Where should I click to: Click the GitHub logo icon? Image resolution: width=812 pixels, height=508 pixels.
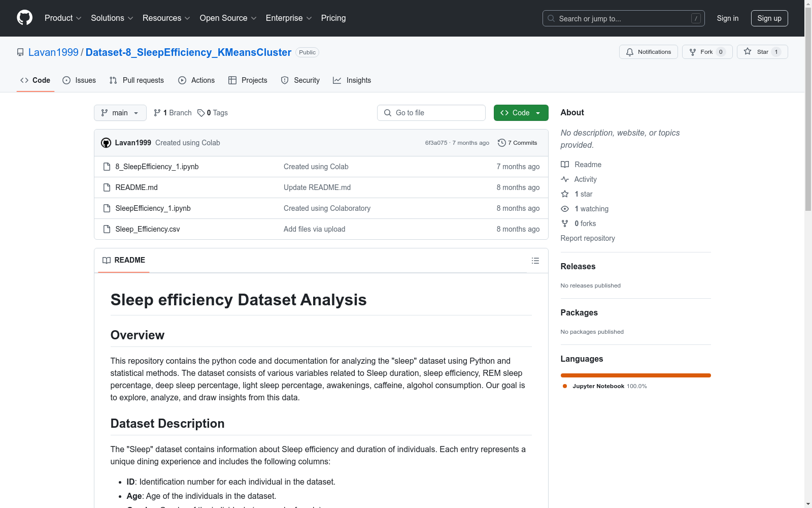(24, 18)
